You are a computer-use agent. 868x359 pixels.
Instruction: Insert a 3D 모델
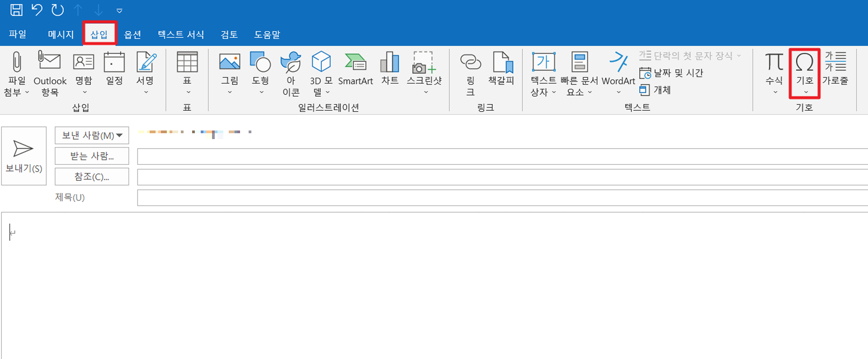tap(321, 74)
